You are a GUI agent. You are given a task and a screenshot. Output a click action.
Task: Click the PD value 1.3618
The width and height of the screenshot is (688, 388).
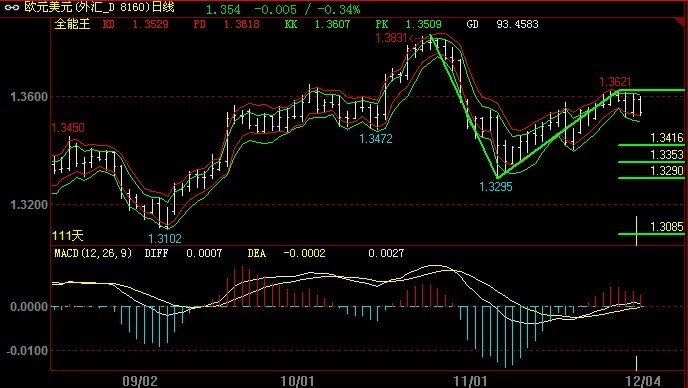241,24
